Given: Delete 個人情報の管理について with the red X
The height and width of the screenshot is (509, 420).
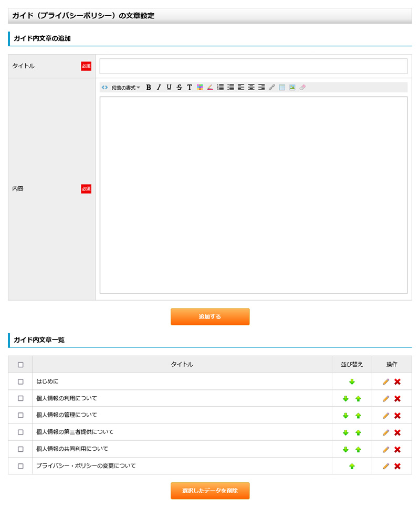Looking at the screenshot, I should coord(397,416).
